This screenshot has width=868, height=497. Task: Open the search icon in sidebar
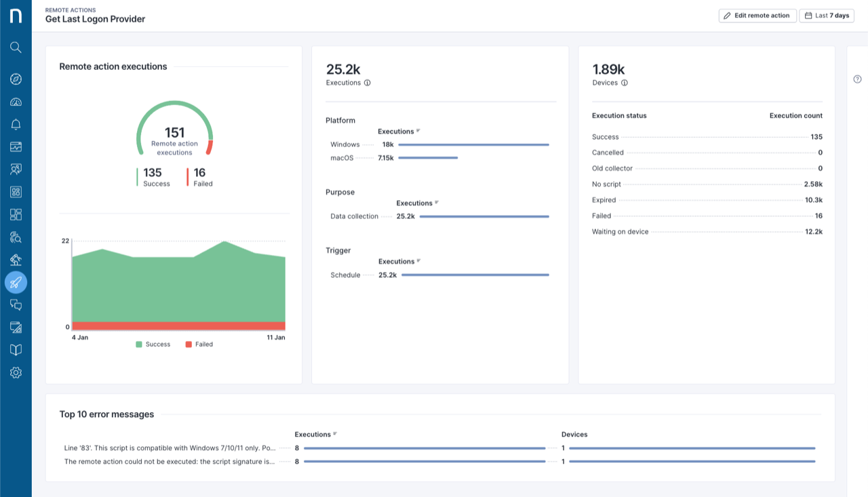click(16, 47)
